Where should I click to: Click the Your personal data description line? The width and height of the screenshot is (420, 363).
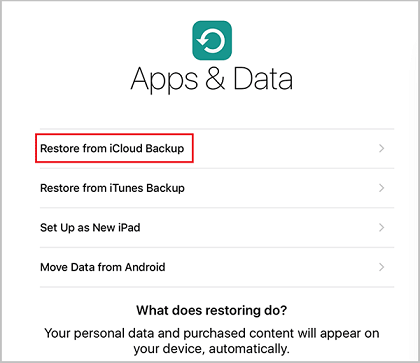[212, 333]
